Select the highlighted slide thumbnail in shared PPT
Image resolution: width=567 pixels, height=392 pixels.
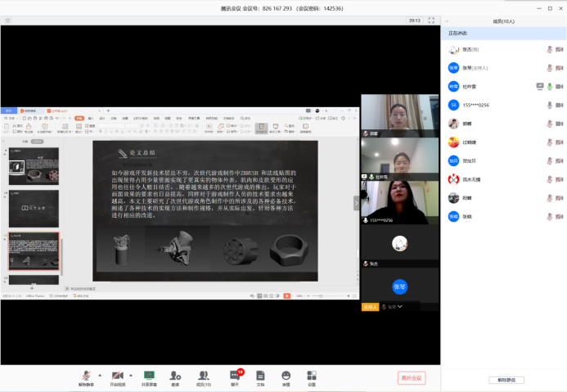(x=34, y=251)
